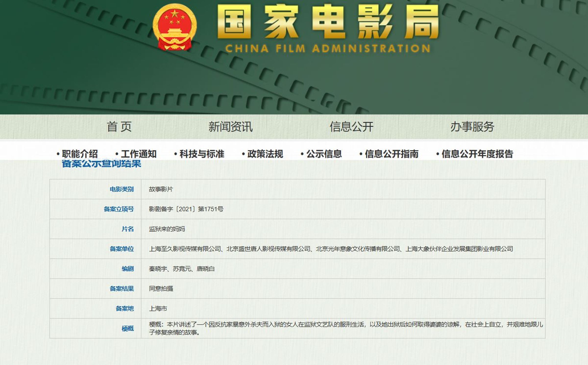Click the screenwriter name 秦晓宇

158,269
